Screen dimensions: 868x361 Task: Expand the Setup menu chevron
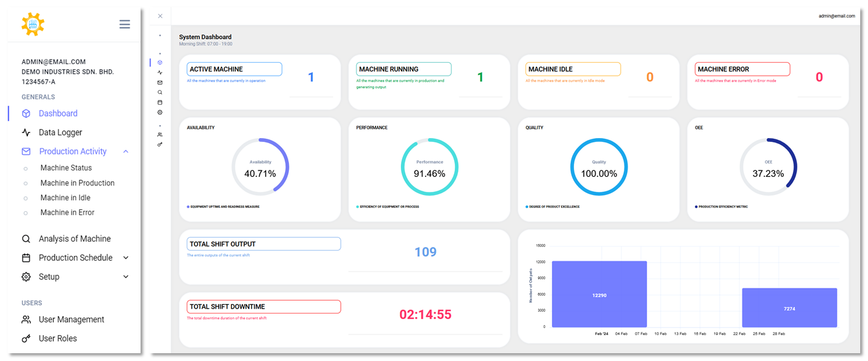tap(126, 277)
